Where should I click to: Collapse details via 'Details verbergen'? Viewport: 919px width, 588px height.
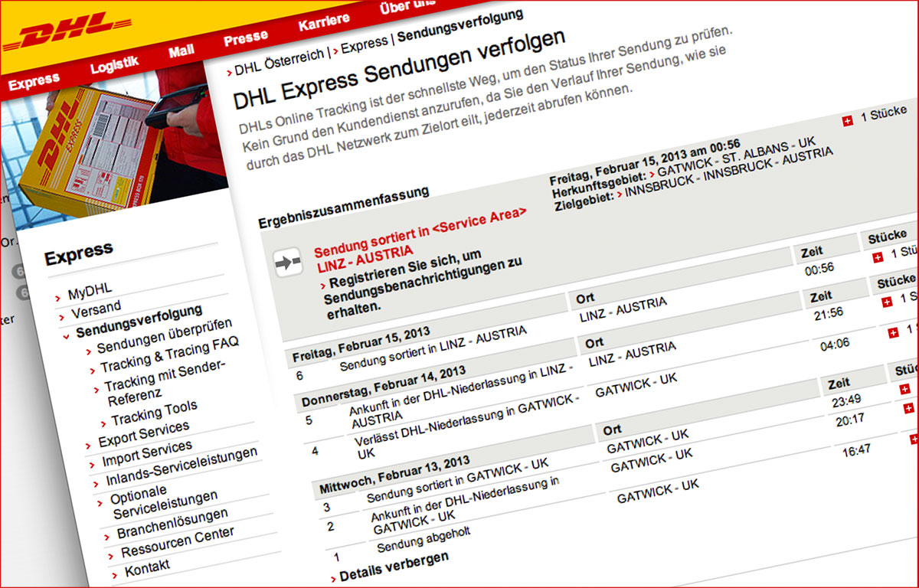[392, 566]
